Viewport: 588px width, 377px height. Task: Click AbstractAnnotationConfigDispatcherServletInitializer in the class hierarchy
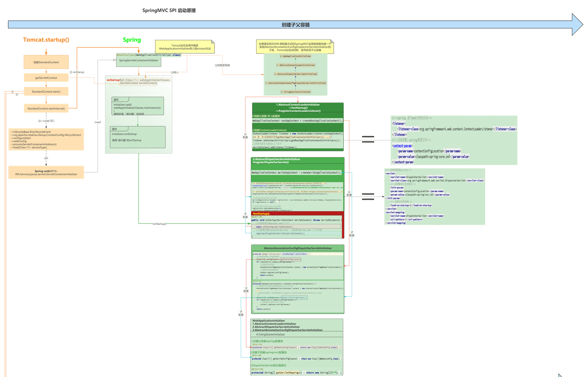(x=295, y=83)
